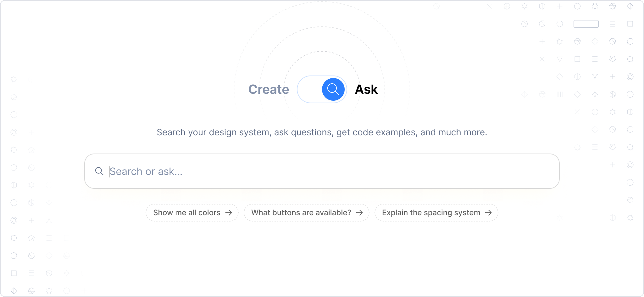Select the Ask mode label
This screenshot has height=297, width=644.
(366, 89)
